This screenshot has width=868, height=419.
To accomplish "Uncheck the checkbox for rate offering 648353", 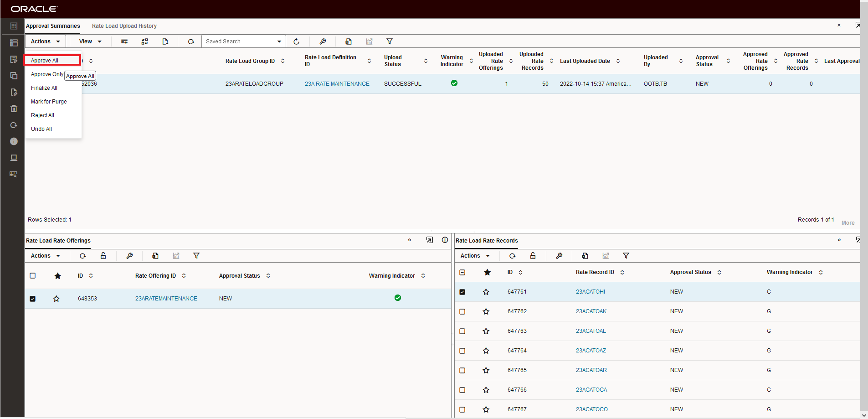I will point(33,299).
